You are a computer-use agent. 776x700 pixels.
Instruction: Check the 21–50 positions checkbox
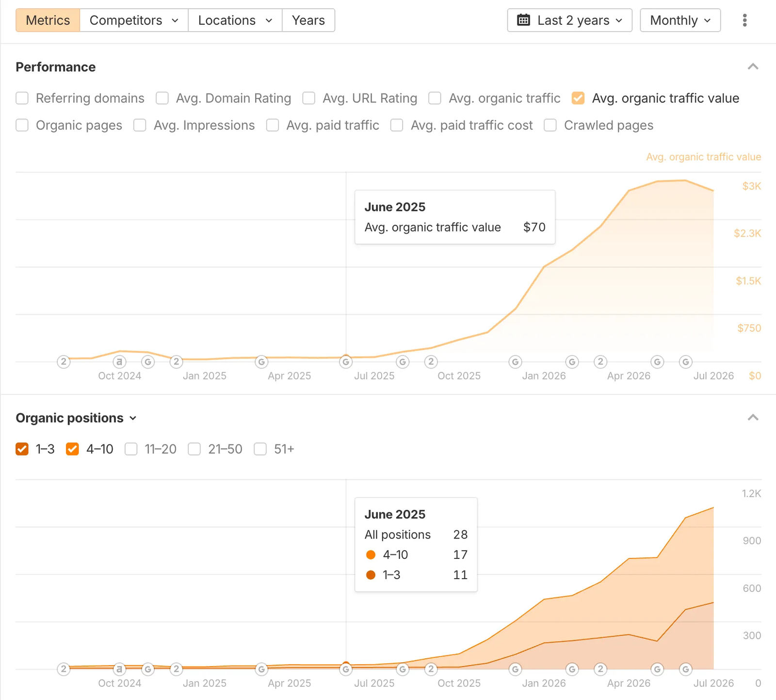pos(194,449)
